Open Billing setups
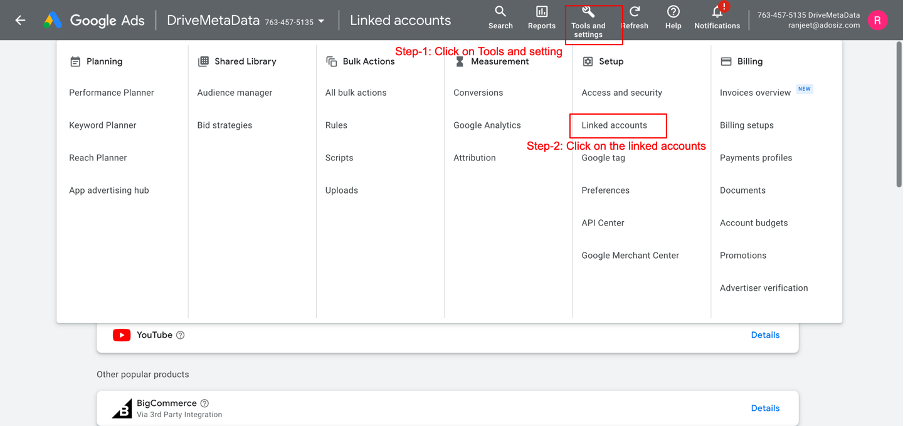Screen dimensions: 904x426 click(747, 125)
